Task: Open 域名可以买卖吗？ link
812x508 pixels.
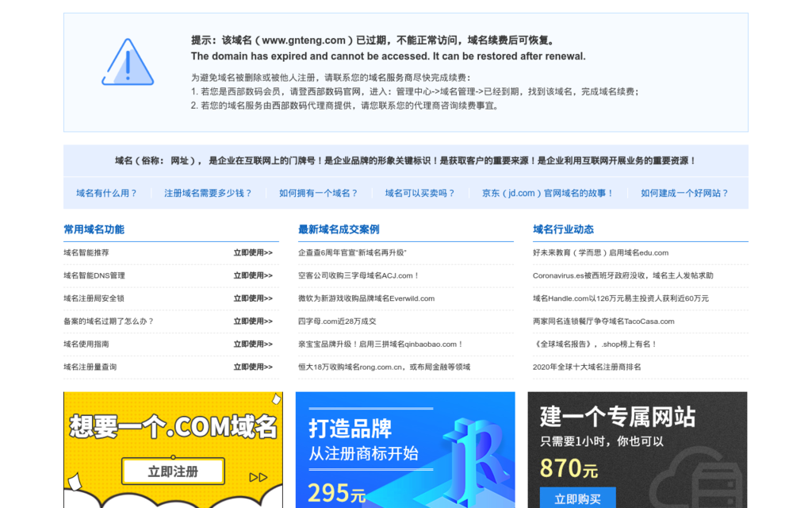Action: pyautogui.click(x=419, y=193)
